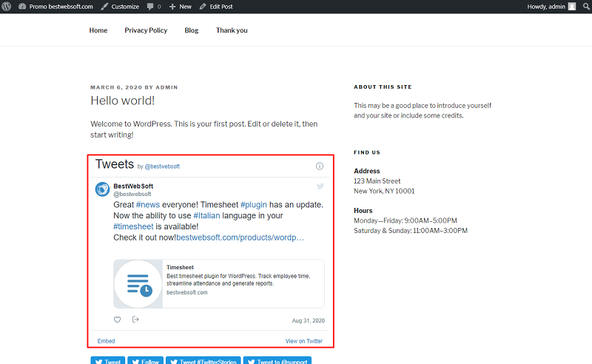
Task: Open the bestwebsoft.com/products link
Action: (x=240, y=237)
